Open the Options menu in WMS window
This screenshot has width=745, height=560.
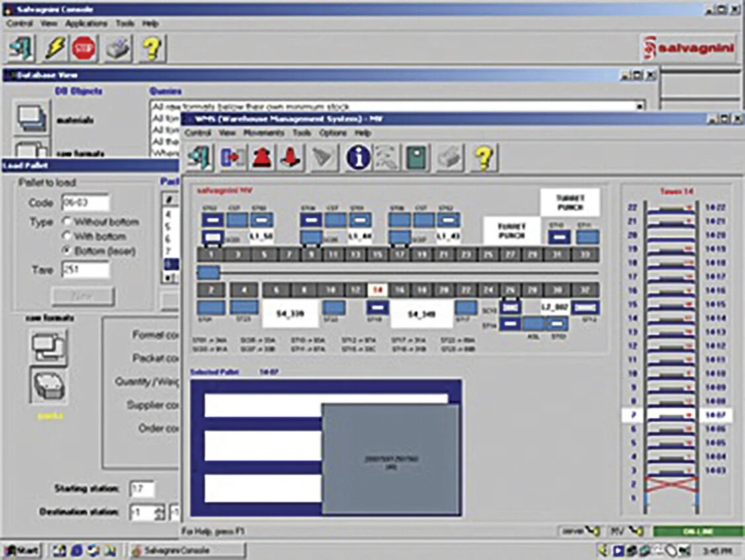point(333,133)
